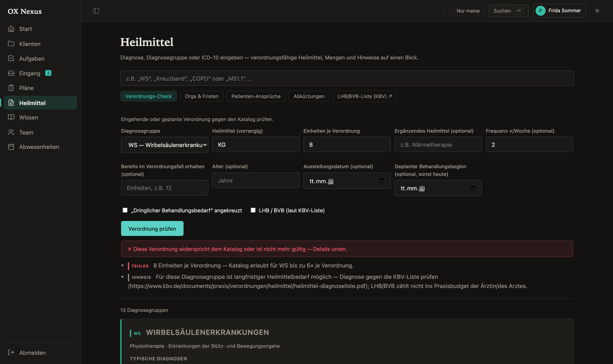
Task: Select the Patienten-Ansprüche tab
Action: click(x=256, y=96)
